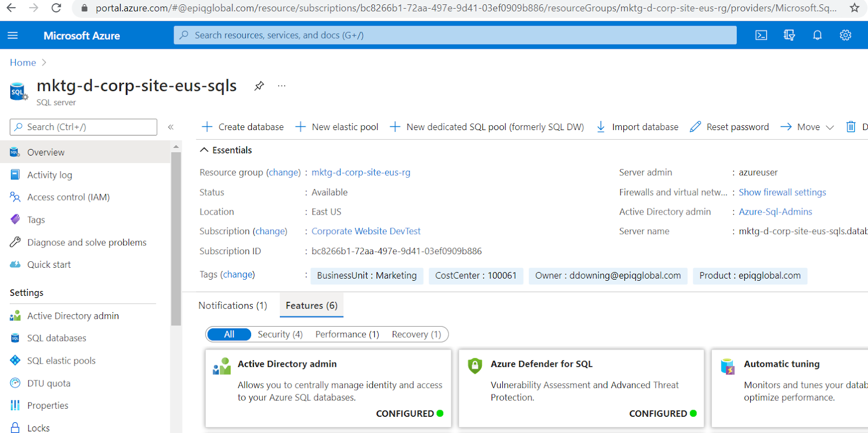Click New dedicated SQL pool
868x433 pixels.
pos(487,127)
